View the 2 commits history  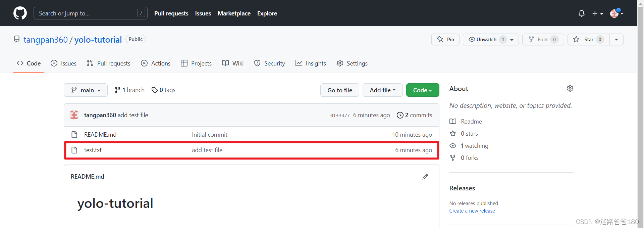click(414, 115)
